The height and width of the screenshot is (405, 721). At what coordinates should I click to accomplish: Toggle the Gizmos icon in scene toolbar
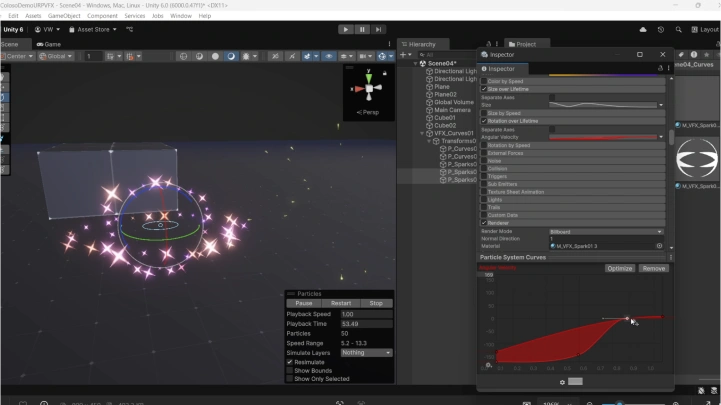(382, 56)
